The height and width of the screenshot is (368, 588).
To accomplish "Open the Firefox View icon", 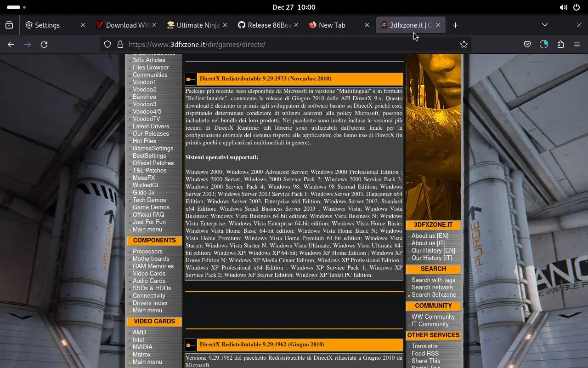I will [x=9, y=25].
